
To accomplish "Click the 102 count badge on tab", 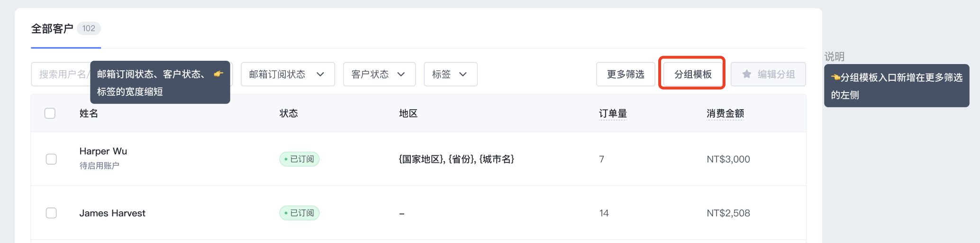I will (x=89, y=28).
